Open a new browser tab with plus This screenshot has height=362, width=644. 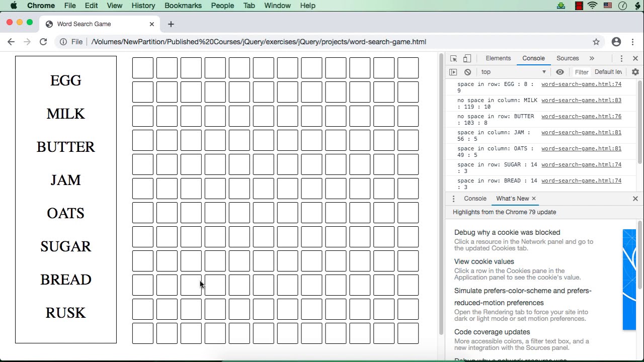[171, 24]
